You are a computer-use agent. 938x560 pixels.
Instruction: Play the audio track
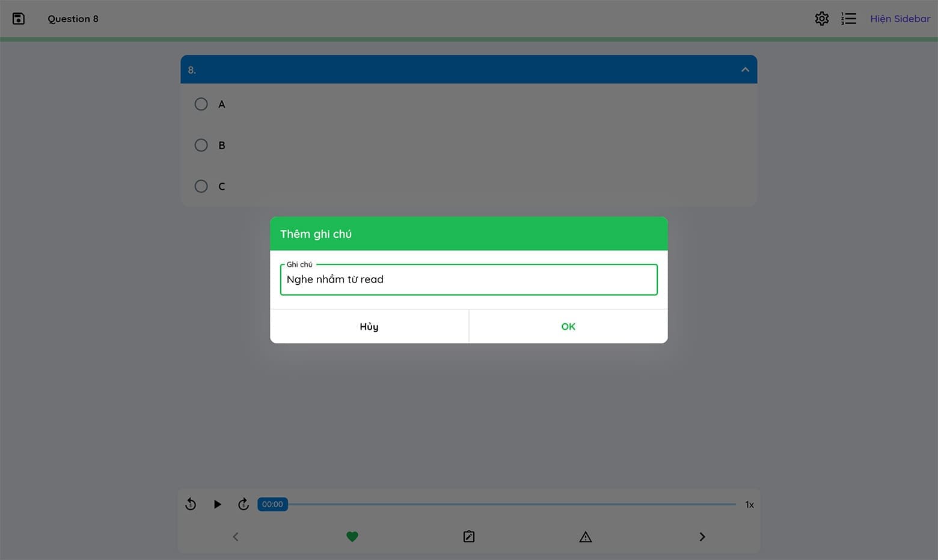[x=217, y=504]
